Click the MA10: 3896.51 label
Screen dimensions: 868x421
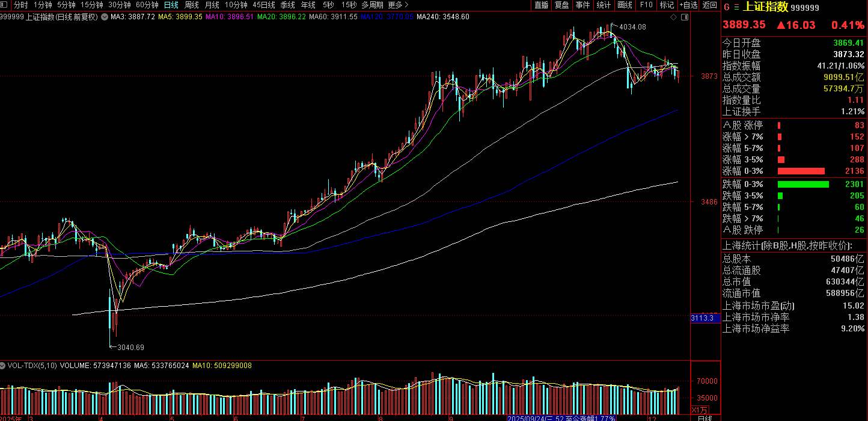click(x=230, y=17)
